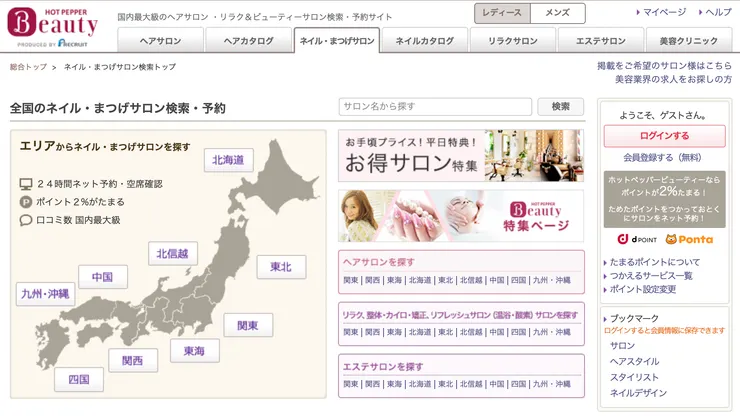Click the 検索 button
The image size is (740, 416).
click(x=561, y=107)
